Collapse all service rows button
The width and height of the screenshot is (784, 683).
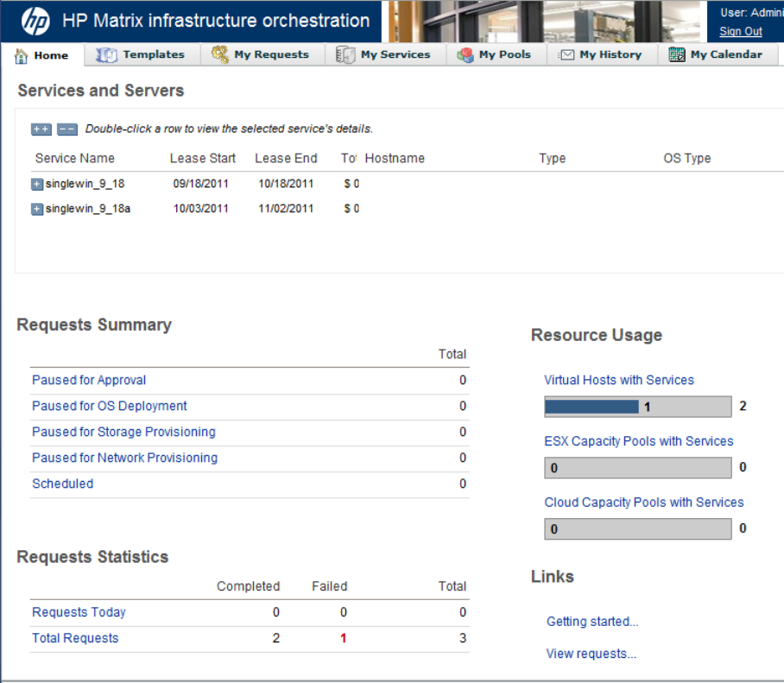coord(67,130)
